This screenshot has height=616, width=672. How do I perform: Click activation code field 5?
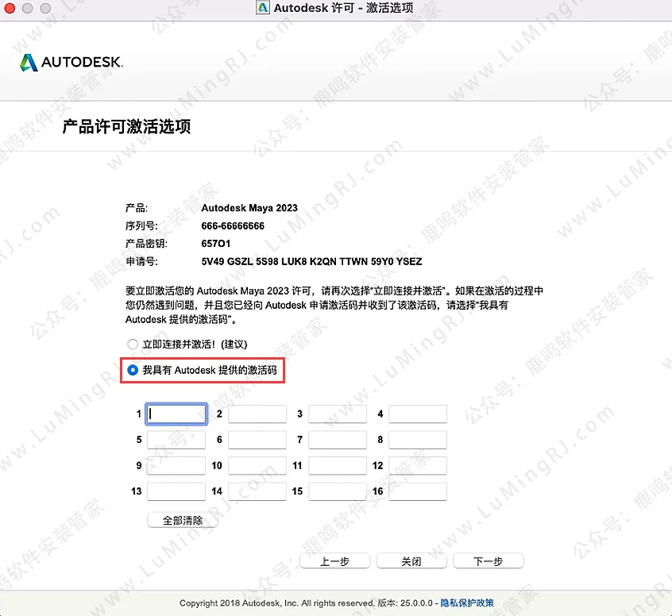(177, 440)
